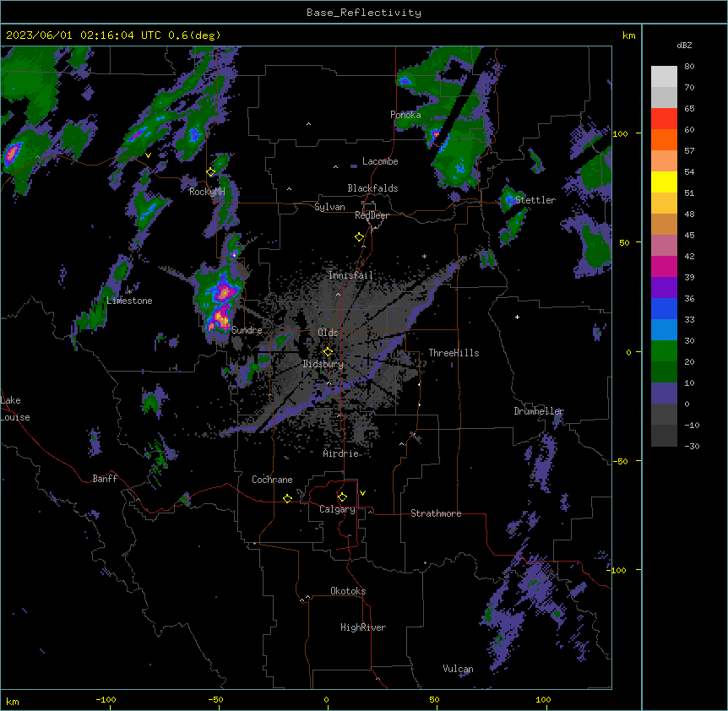The image size is (728, 711).
Task: Select the pink 42-45 dBZ legend swatch
Action: [664, 246]
